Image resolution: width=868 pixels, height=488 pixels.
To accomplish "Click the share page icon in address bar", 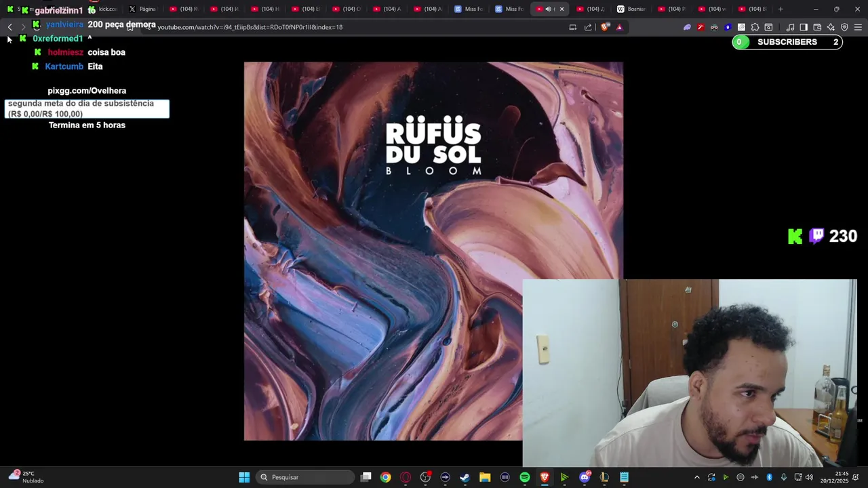I will click(588, 27).
